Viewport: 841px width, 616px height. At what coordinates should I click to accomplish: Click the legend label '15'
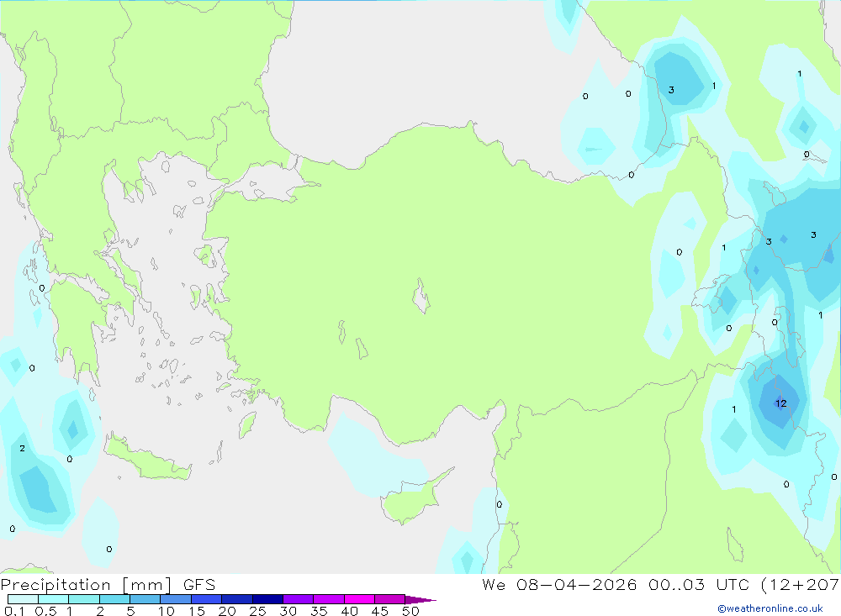click(196, 611)
